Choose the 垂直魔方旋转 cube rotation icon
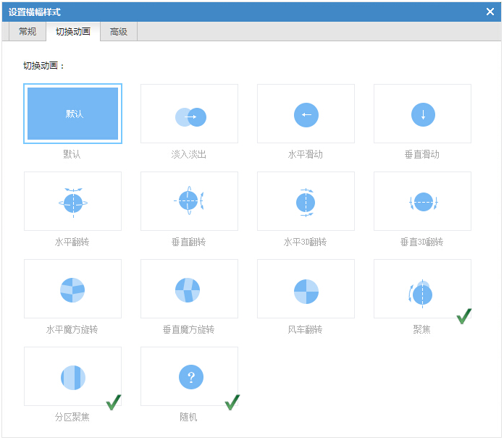The height and width of the screenshot is (440, 504). click(x=190, y=289)
